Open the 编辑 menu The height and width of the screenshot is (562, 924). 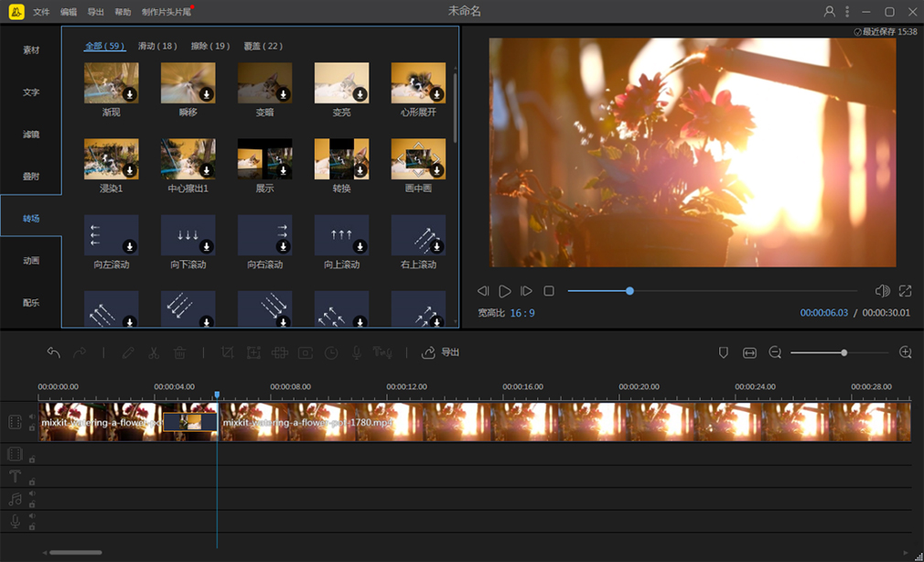[69, 12]
